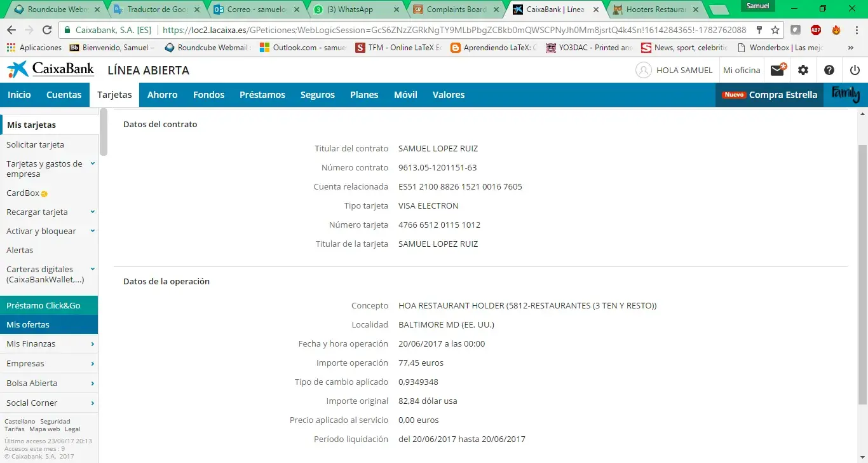The image size is (868, 463).
Task: Click the Solicitar tarjeta sidebar link
Action: click(35, 144)
